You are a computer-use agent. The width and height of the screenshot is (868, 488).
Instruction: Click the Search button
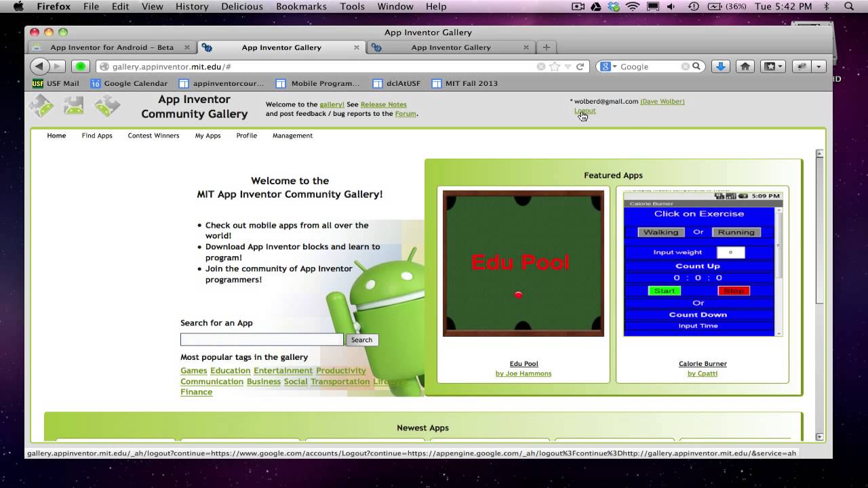pyautogui.click(x=361, y=340)
